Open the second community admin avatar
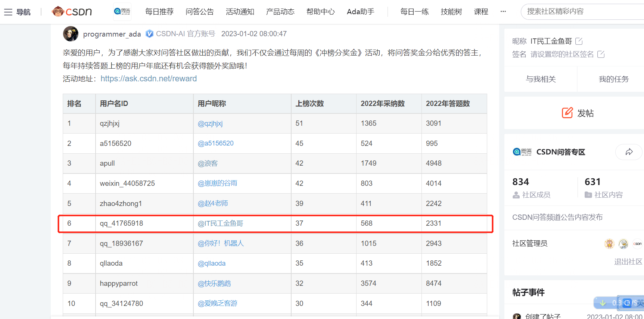The image size is (644, 319). [x=623, y=244]
